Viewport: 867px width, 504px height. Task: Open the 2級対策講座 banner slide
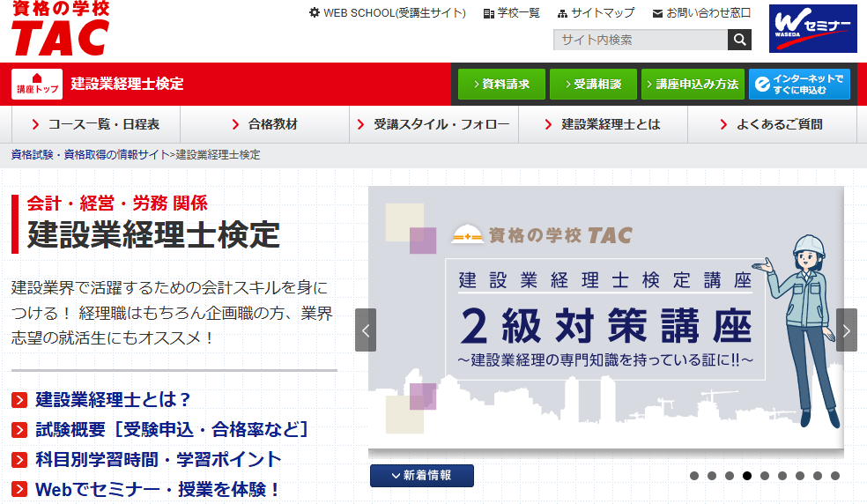pyautogui.click(x=606, y=317)
